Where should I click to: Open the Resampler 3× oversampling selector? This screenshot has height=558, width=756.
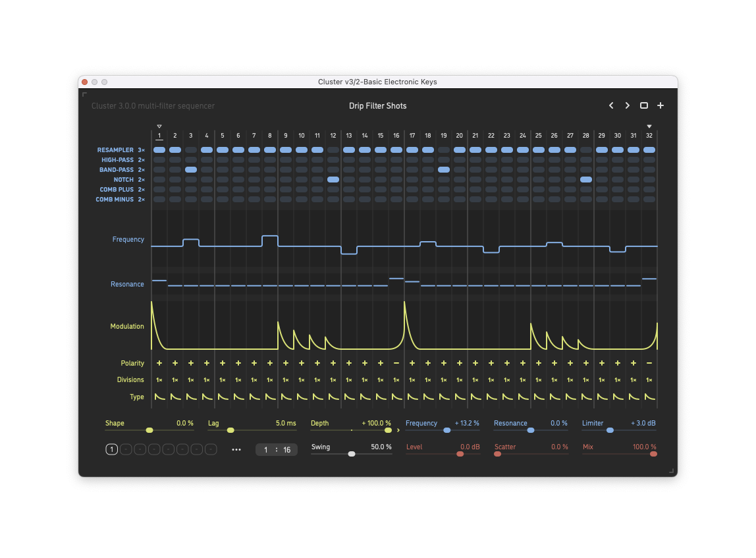click(x=141, y=150)
